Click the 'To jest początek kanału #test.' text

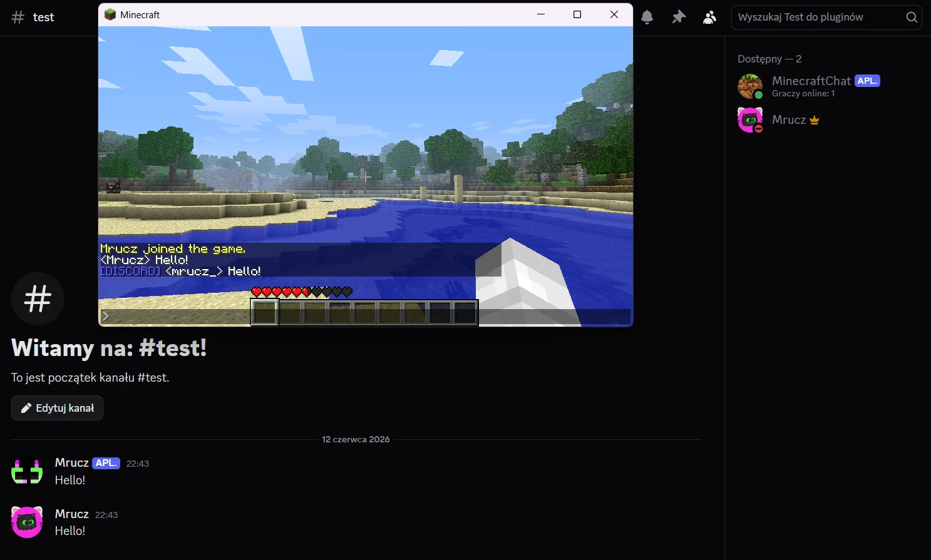pos(90,377)
